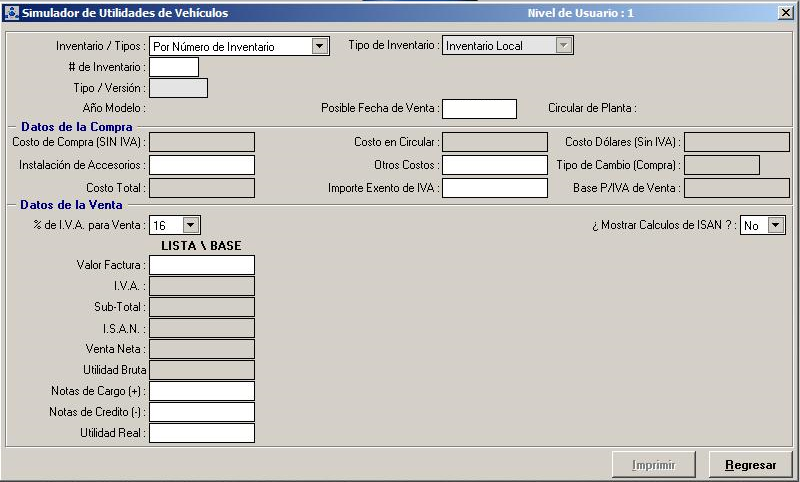This screenshot has width=800, height=482.
Task: Open the Mostrar Calculos de ISAN dropdown
Action: click(x=775, y=226)
